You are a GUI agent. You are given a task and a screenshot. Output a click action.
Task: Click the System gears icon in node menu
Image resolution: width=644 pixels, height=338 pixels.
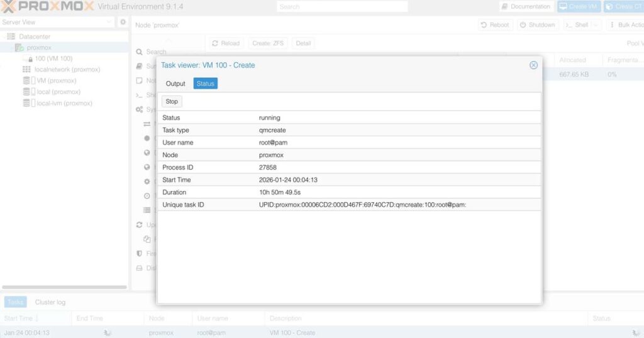139,109
